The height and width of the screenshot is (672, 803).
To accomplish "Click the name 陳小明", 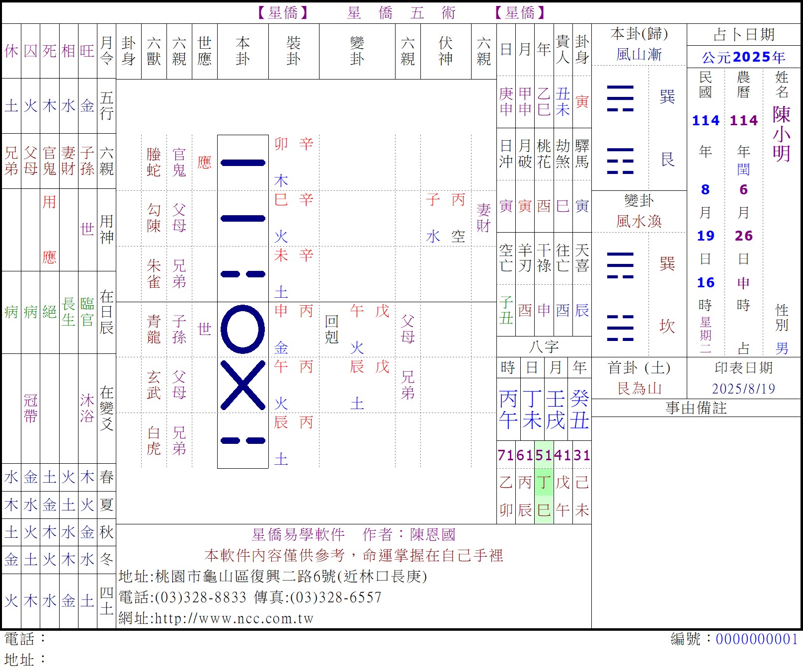I will (781, 134).
